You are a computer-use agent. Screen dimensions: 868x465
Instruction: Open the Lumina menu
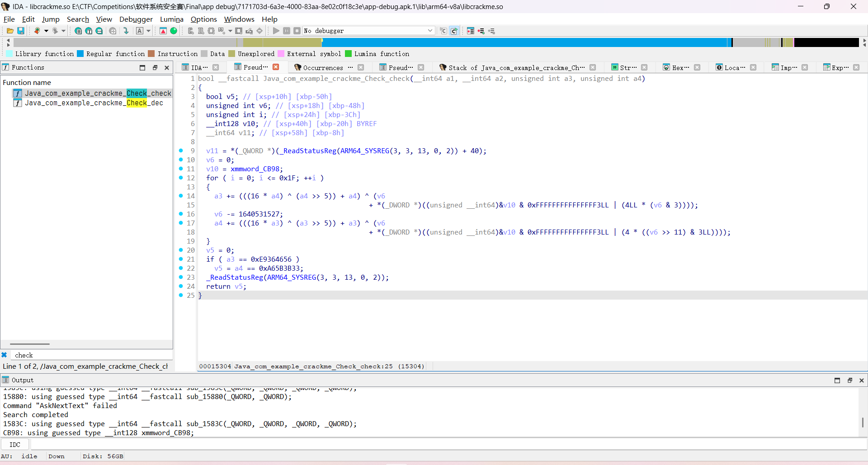(x=171, y=19)
